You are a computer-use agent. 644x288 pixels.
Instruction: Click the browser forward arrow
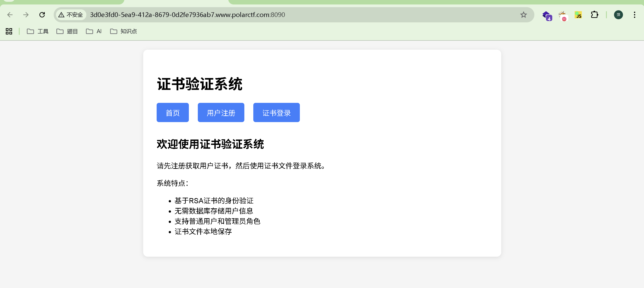(26, 15)
